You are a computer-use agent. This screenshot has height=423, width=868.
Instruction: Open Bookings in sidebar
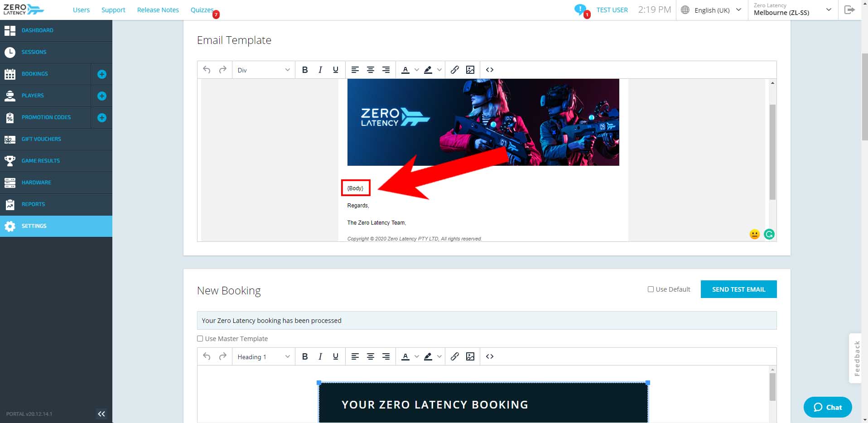tap(45, 74)
